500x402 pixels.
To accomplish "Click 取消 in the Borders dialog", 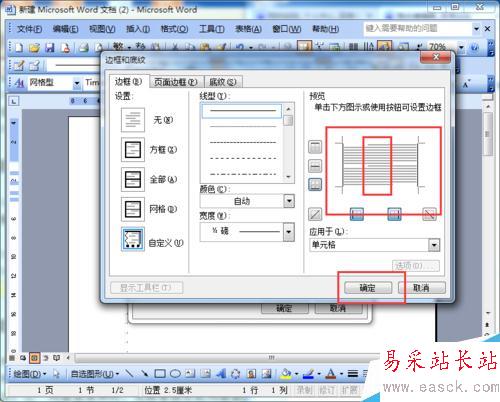I will (x=422, y=288).
